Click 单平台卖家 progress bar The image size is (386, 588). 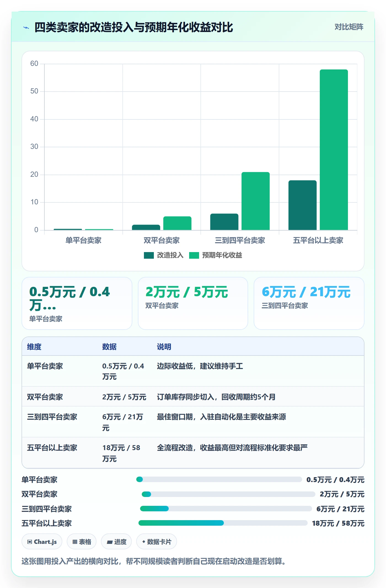pos(219,479)
